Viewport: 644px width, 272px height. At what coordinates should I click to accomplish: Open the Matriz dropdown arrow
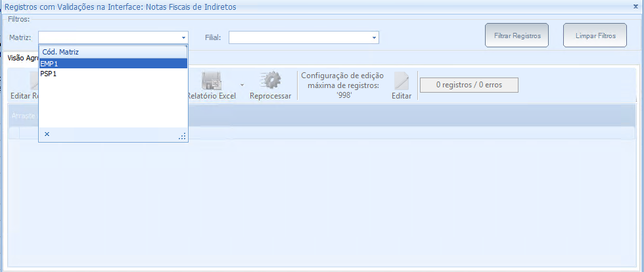coord(183,38)
